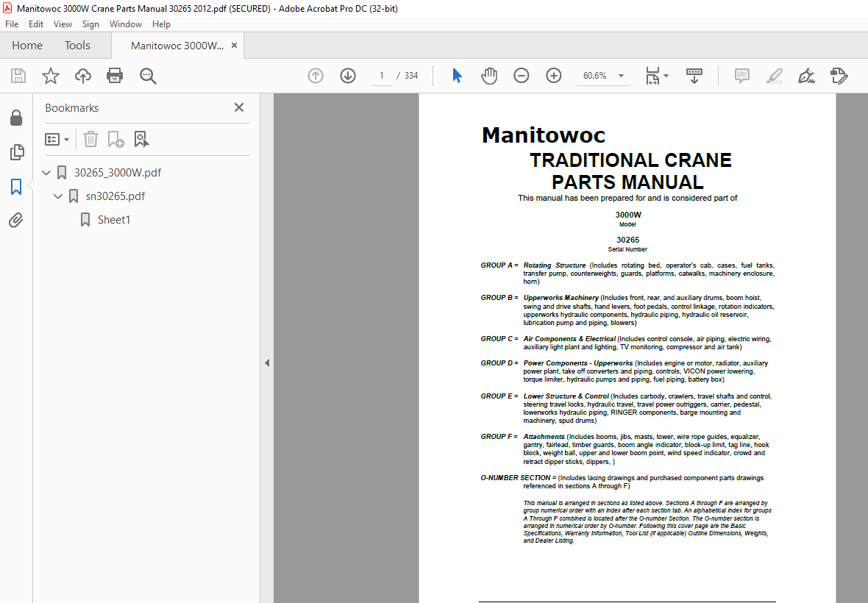Toggle the bookmarks panel icon
This screenshot has height=603, width=868.
click(16, 187)
